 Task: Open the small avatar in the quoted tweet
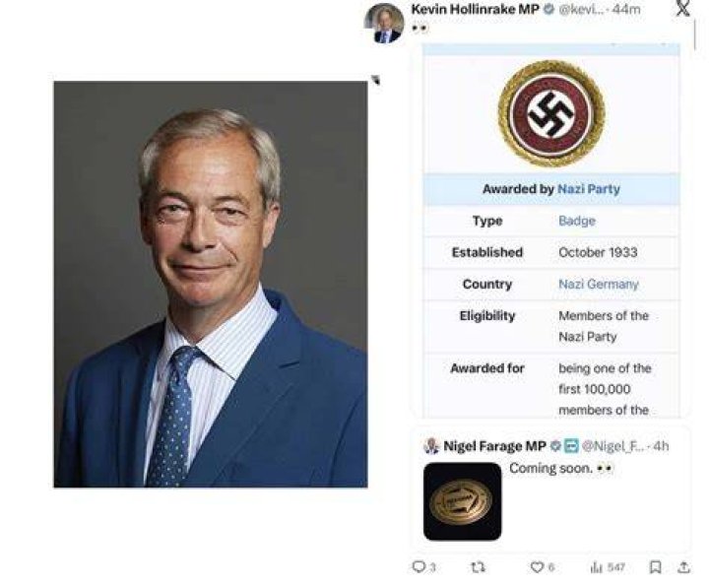coord(432,446)
